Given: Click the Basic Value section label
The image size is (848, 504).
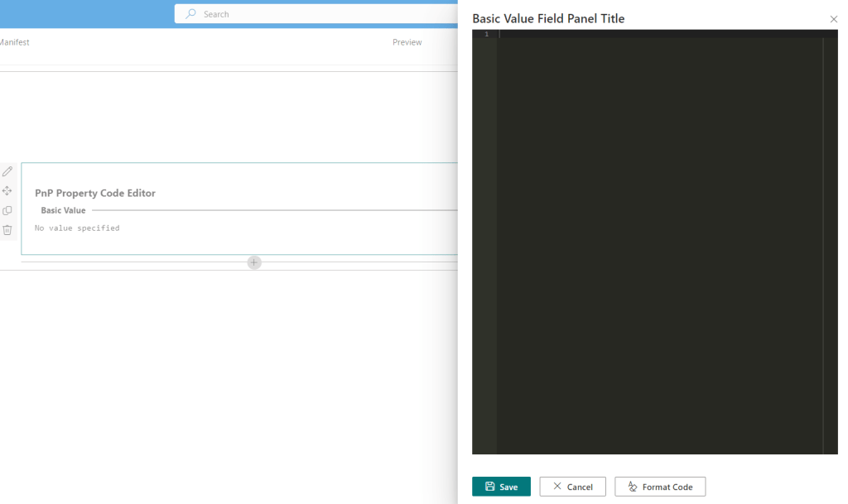Looking at the screenshot, I should coord(63,210).
